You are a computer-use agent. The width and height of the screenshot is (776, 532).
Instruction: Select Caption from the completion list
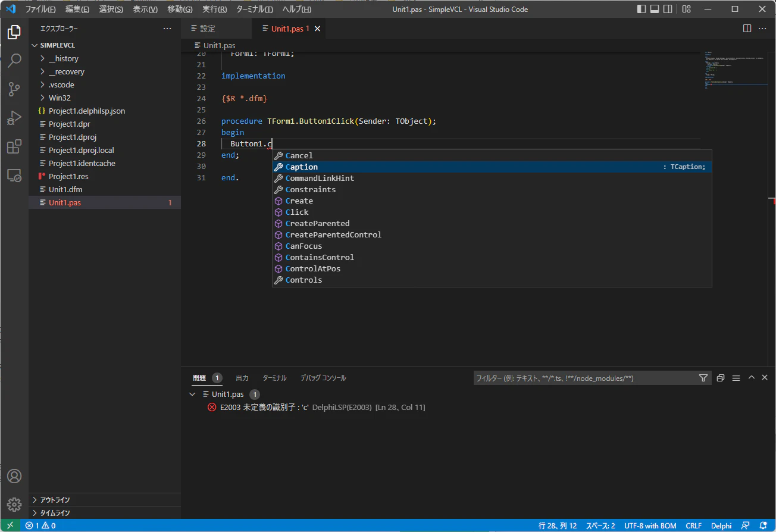tap(492, 167)
